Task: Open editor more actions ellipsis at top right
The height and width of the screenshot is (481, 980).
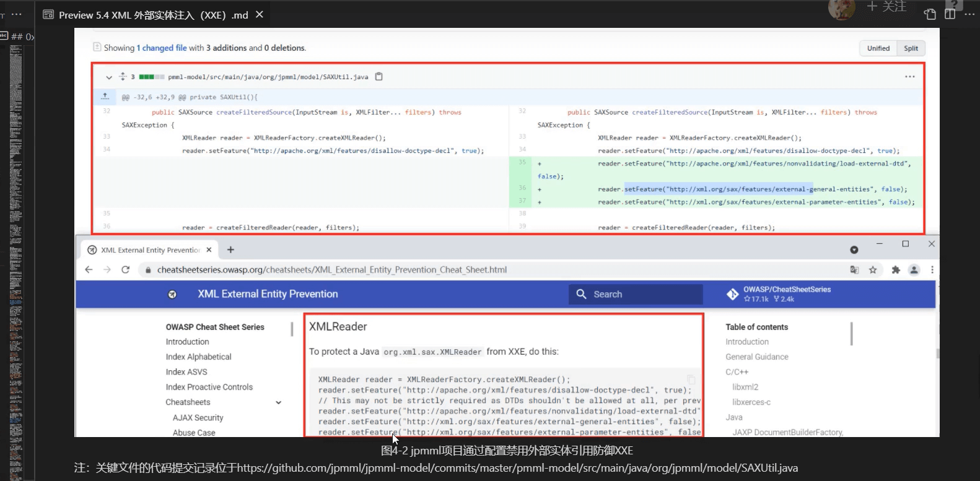Action: tap(969, 14)
